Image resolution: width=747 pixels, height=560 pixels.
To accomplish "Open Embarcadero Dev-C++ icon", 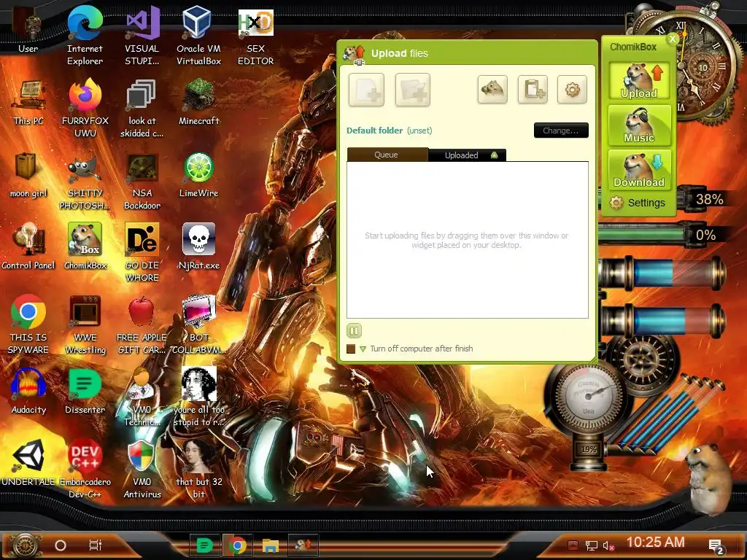I will [x=85, y=469].
